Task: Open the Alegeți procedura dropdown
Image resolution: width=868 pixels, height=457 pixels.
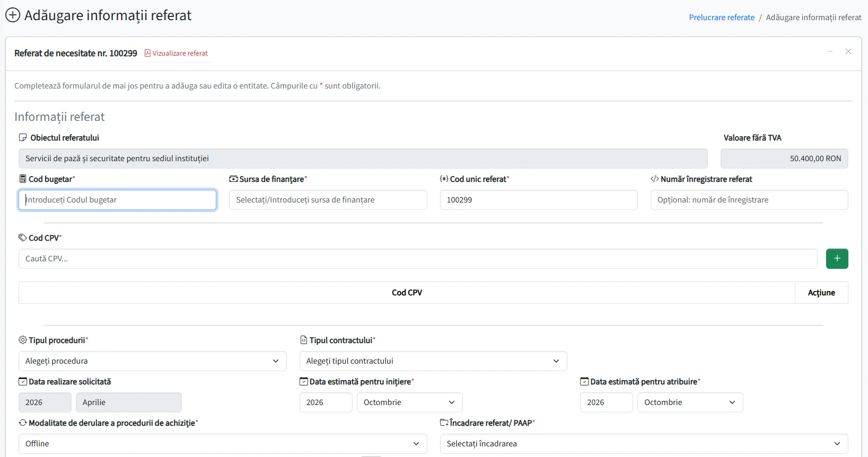Action: coord(153,361)
